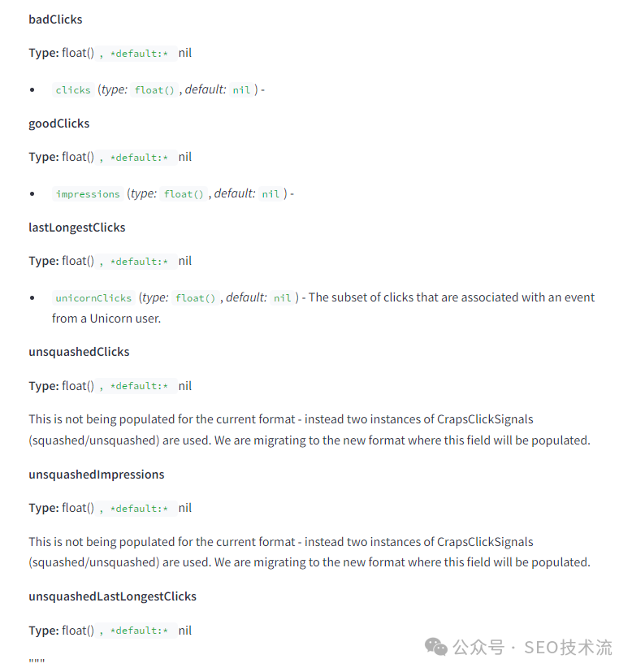Click the float() chip beside the clicks tag
The image size is (632, 672).
click(x=154, y=90)
